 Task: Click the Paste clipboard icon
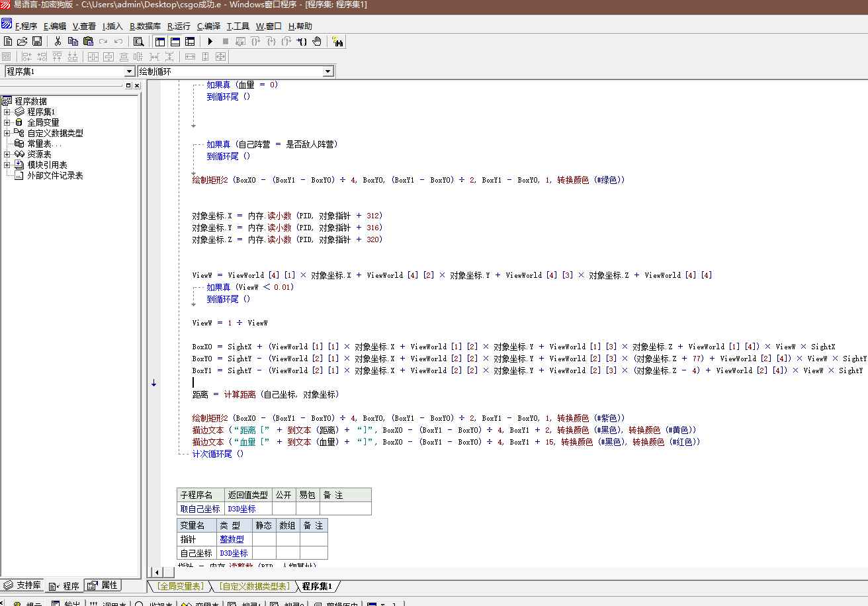87,41
